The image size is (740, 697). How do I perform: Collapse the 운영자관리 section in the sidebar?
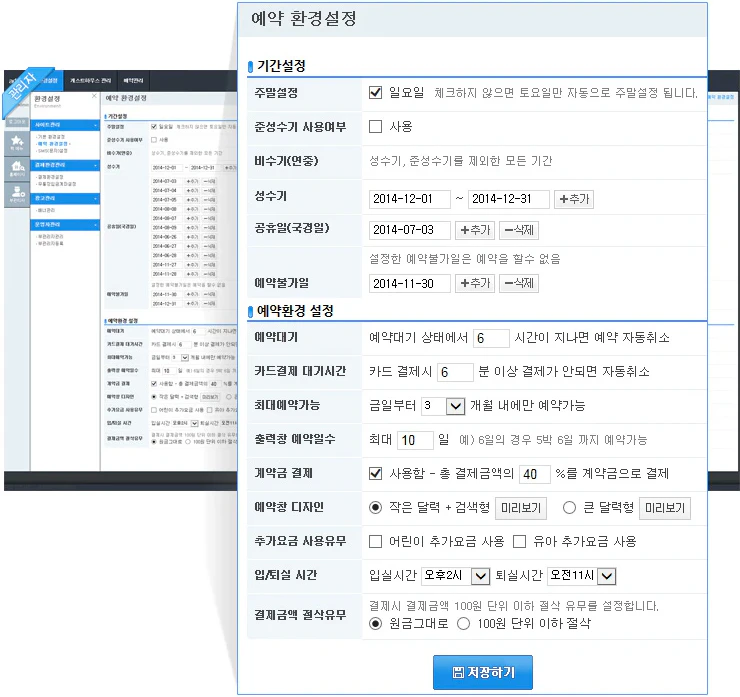click(x=65, y=225)
